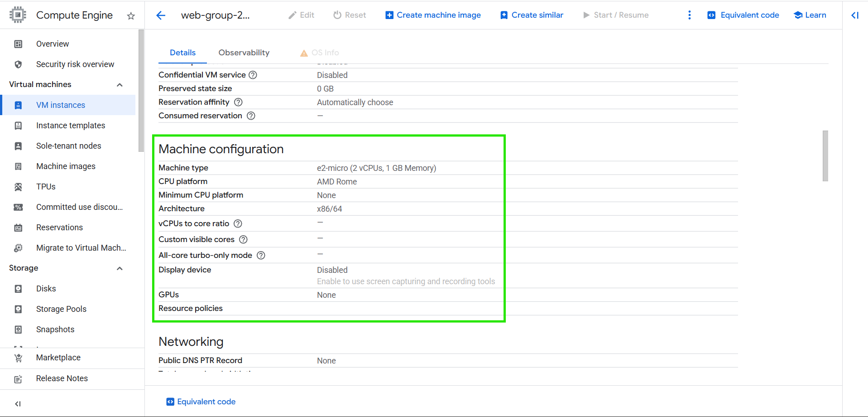868x417 pixels.
Task: Collapse the right panel with the chevron icon
Action: (855, 15)
